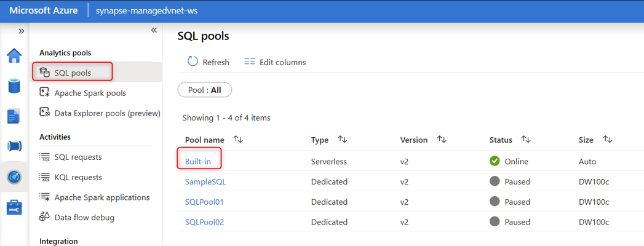Open the Manage hub toolbox icon

(14, 207)
